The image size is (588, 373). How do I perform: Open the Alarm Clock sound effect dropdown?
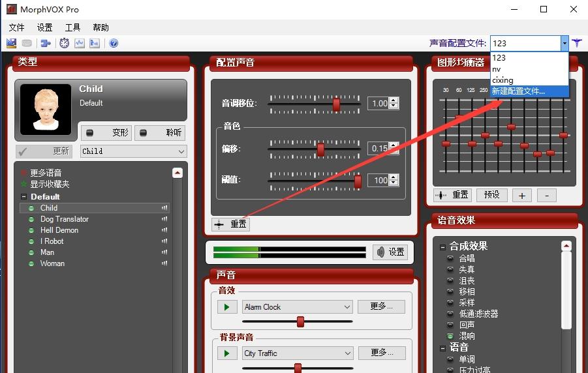tap(347, 306)
